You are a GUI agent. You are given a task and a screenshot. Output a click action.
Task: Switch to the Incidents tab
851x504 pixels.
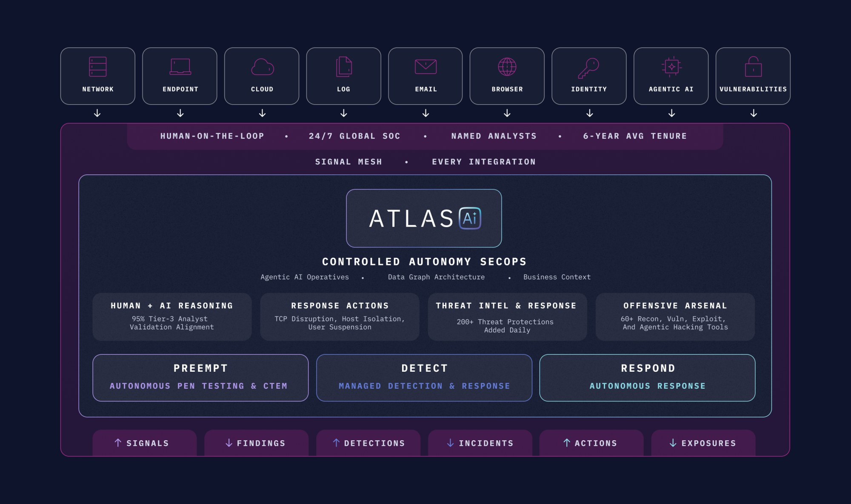(x=480, y=443)
